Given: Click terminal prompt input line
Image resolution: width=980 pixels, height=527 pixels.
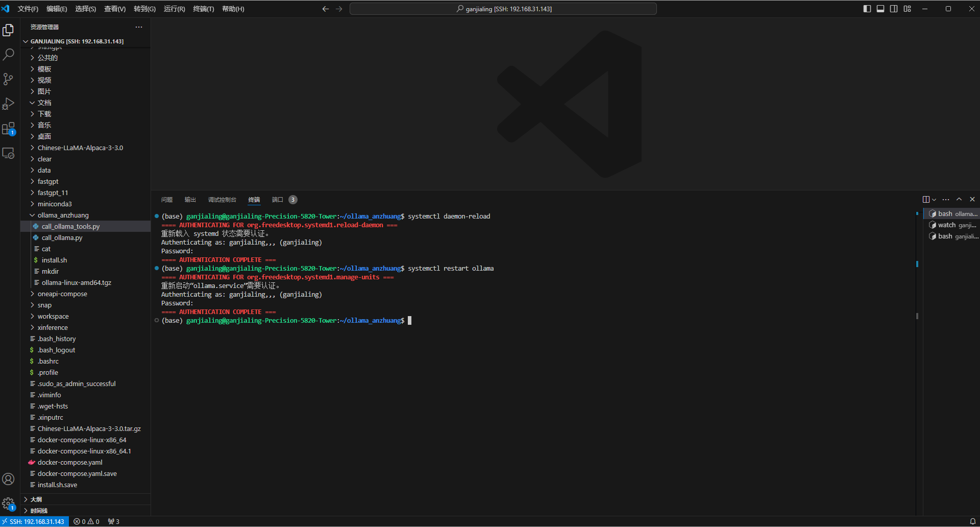Looking at the screenshot, I should [x=286, y=321].
